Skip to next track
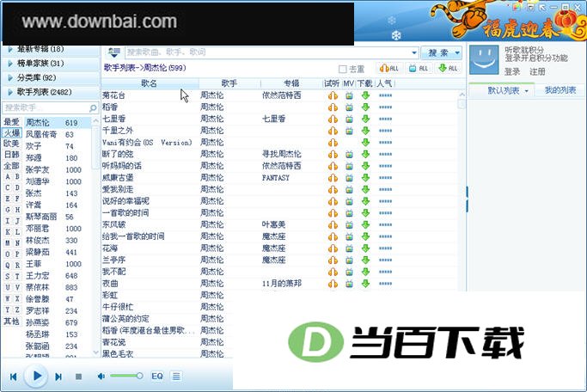Screen dimensions: 587x392 58,377
